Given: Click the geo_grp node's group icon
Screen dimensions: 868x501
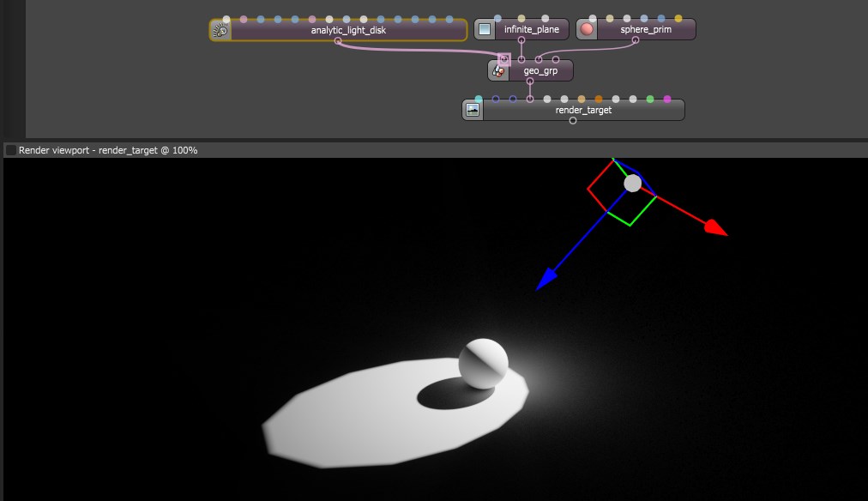Looking at the screenshot, I should (x=498, y=71).
